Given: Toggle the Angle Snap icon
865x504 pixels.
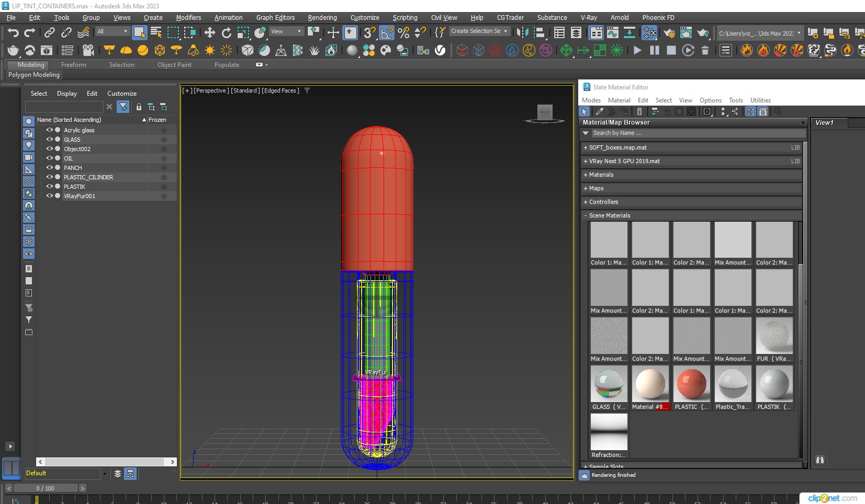Looking at the screenshot, I should pos(386,32).
